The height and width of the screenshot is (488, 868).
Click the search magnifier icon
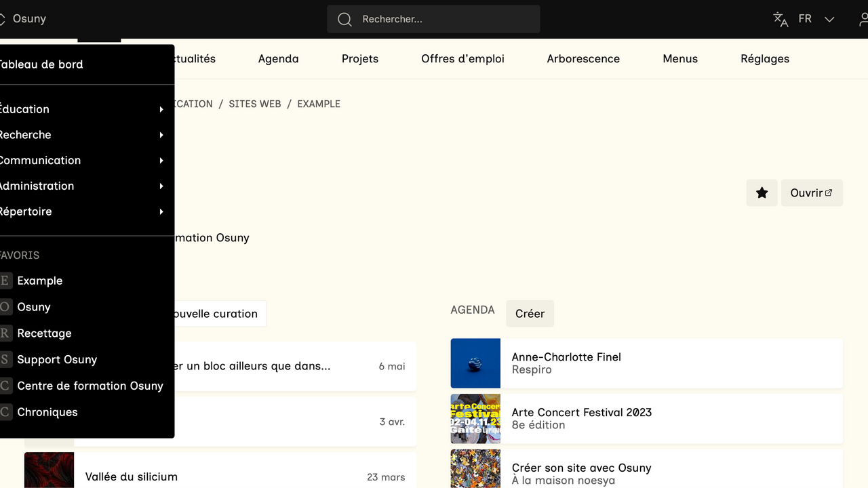click(344, 20)
